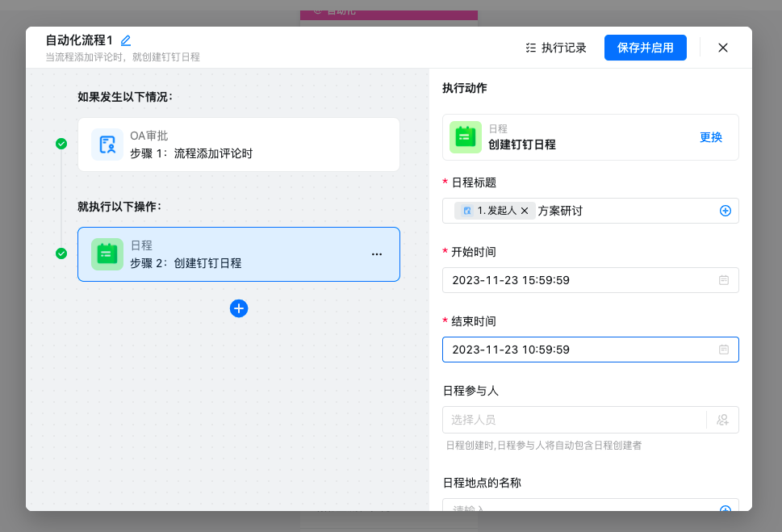This screenshot has width=782, height=532.
Task: Select step 1 流程添加评论时 card
Action: tap(250, 145)
